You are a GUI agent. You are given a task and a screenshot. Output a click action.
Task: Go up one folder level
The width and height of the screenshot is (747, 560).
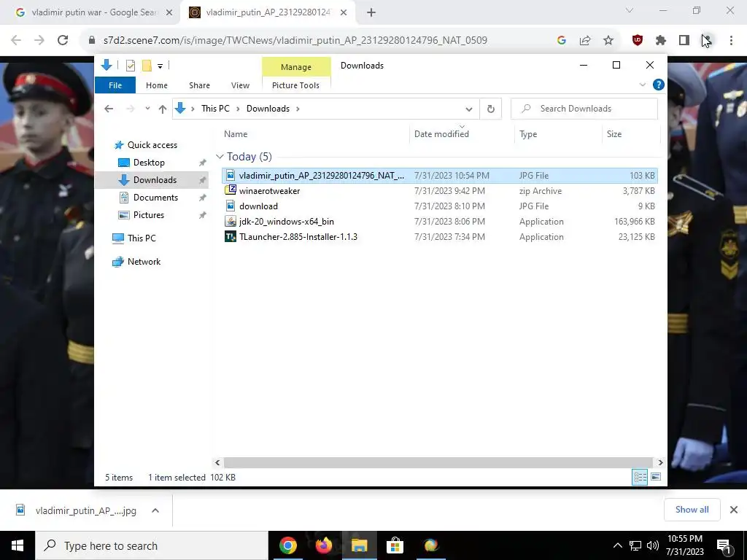click(163, 109)
